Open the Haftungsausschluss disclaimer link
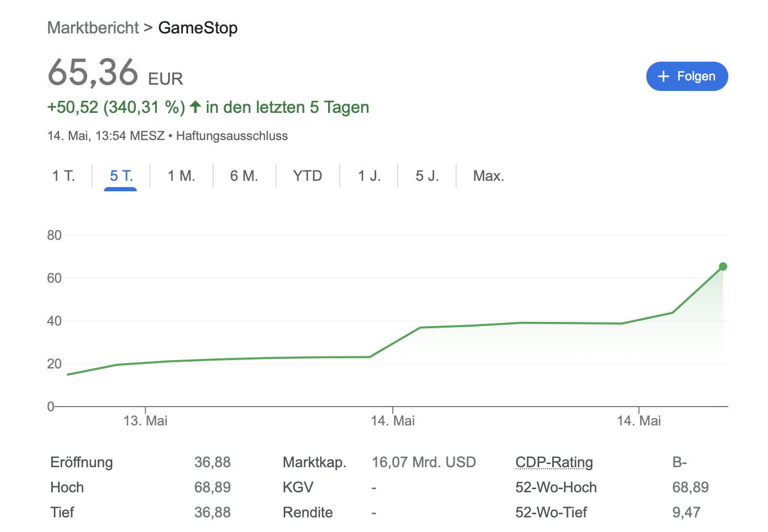 [x=232, y=136]
